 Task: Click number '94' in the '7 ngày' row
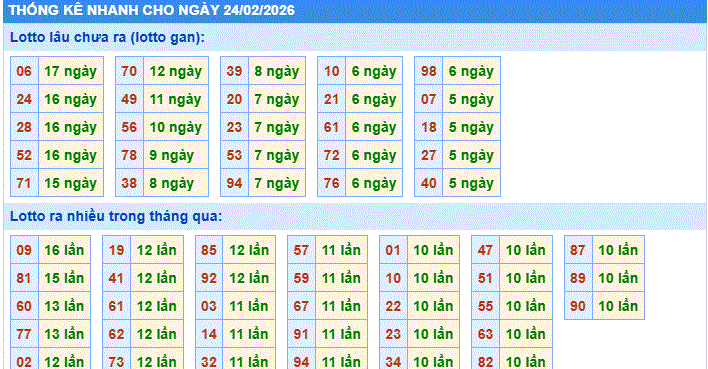tap(234, 183)
